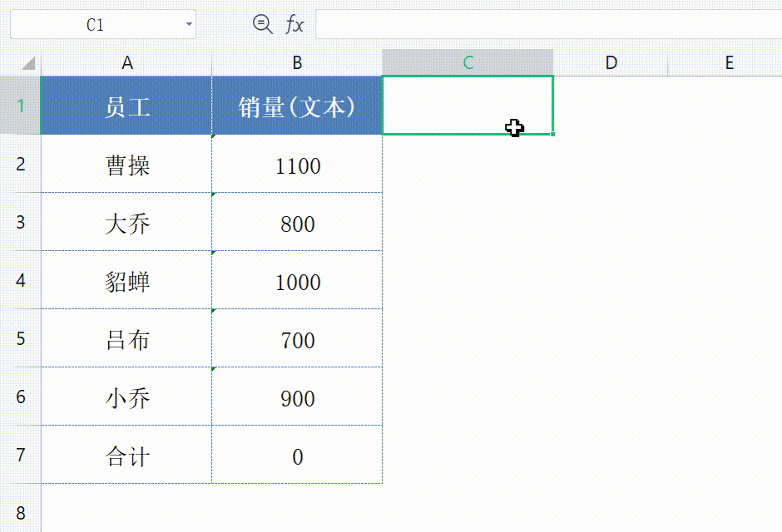Select column B header
Viewport: 782px width, 532px height.
(297, 63)
